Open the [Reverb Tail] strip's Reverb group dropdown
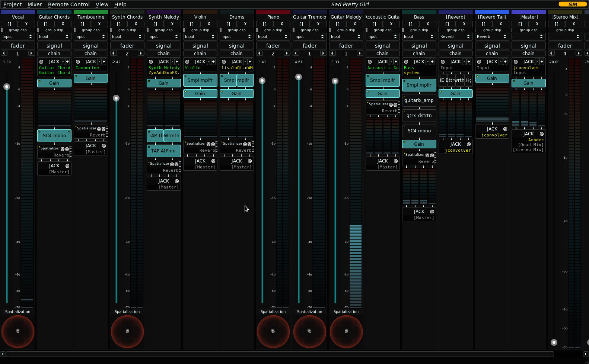This screenshot has width=589, height=364. pyautogui.click(x=492, y=36)
